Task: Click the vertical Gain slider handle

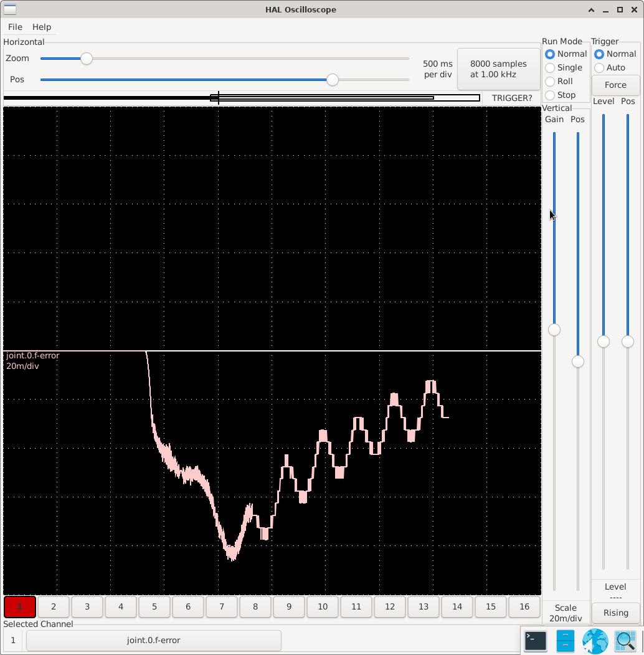Action: pos(554,330)
